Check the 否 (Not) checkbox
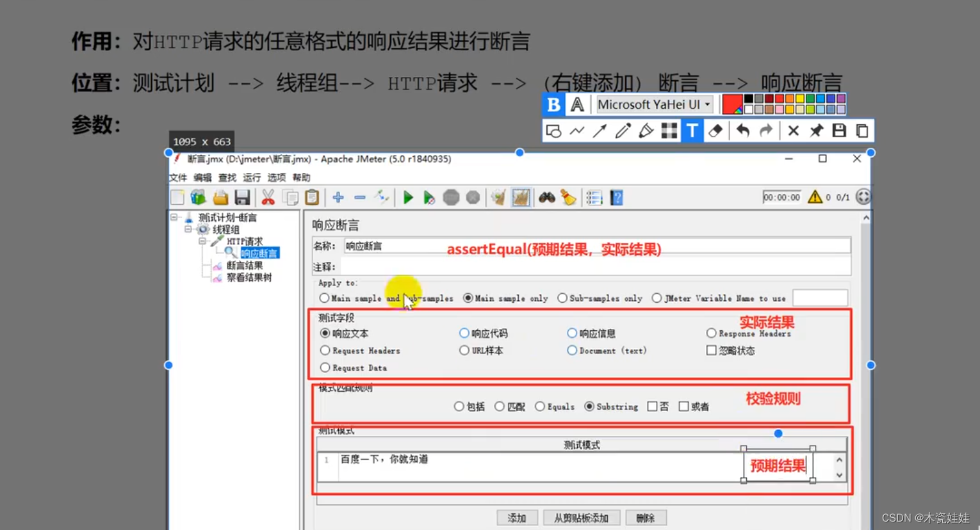The width and height of the screenshot is (980, 530). pos(652,406)
